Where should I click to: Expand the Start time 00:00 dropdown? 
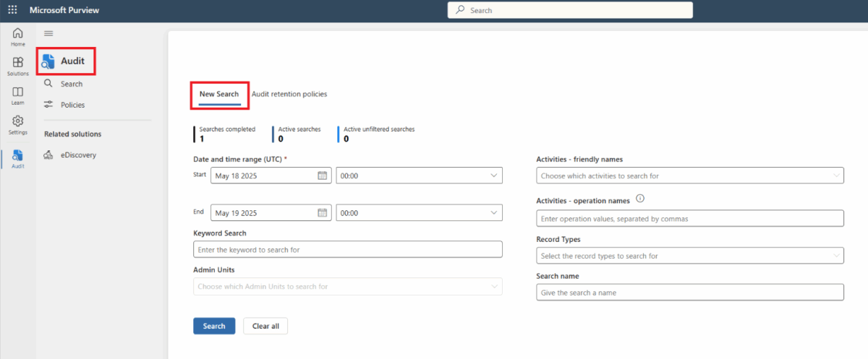point(494,175)
